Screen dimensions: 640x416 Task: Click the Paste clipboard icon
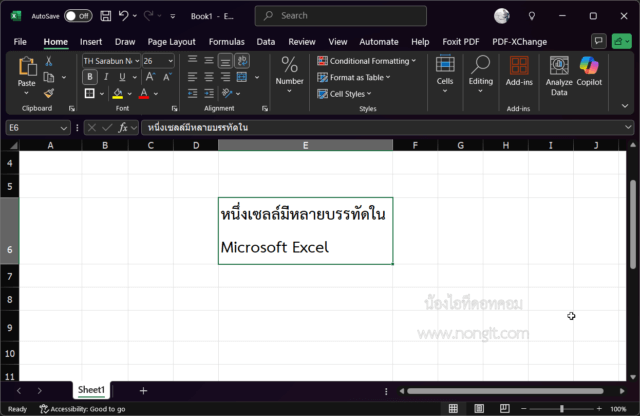click(x=27, y=66)
